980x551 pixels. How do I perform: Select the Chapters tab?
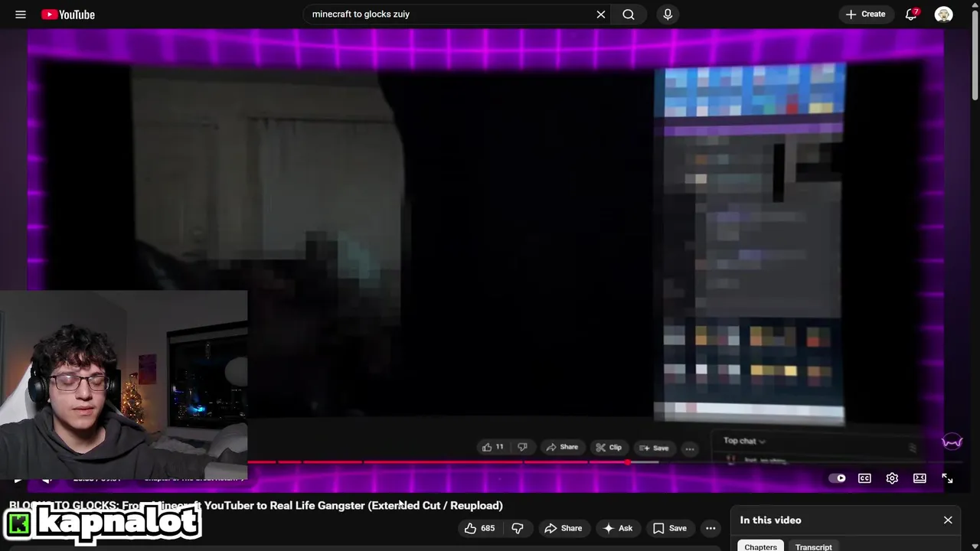[x=760, y=546]
